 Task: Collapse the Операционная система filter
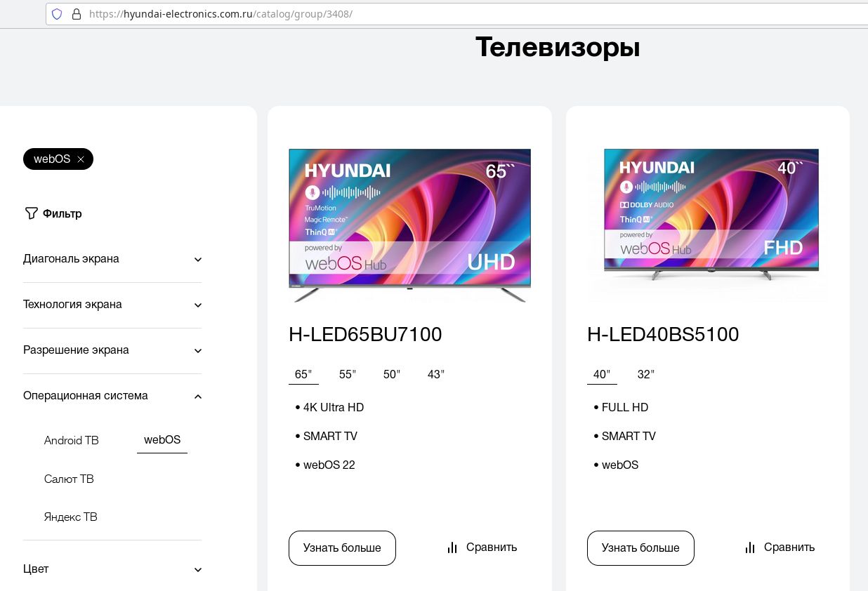(x=198, y=397)
